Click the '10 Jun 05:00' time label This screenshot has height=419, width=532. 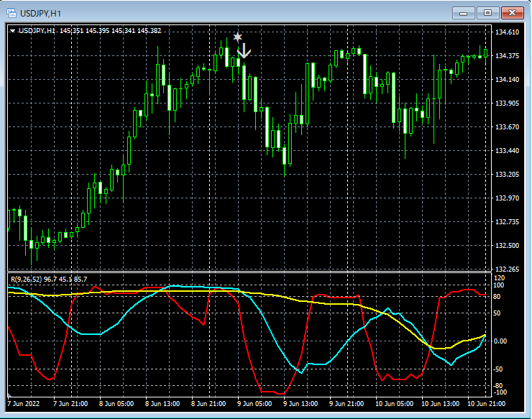[x=394, y=404]
